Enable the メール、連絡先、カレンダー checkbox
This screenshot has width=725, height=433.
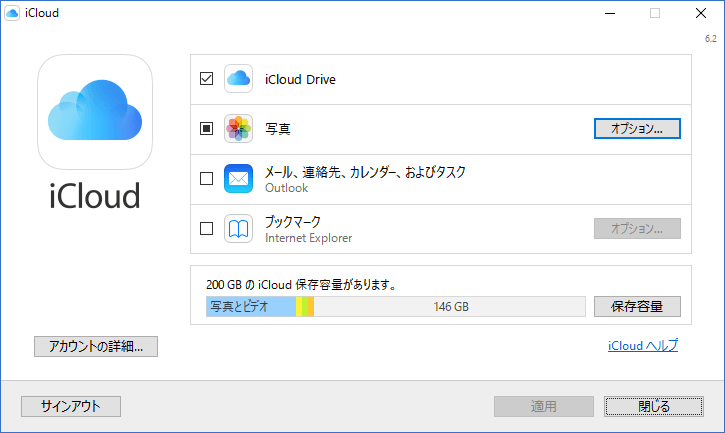click(x=207, y=179)
